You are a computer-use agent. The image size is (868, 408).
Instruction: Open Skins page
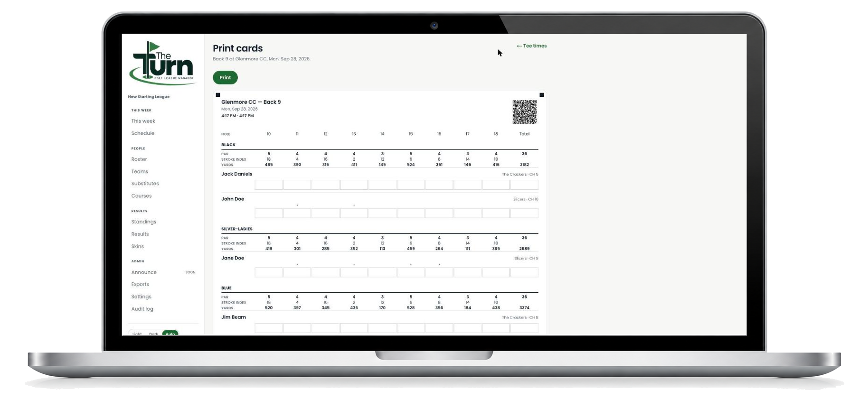point(137,247)
